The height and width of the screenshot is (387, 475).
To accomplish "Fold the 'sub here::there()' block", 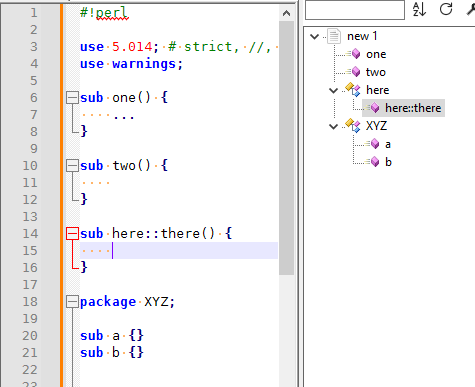I will click(72, 234).
